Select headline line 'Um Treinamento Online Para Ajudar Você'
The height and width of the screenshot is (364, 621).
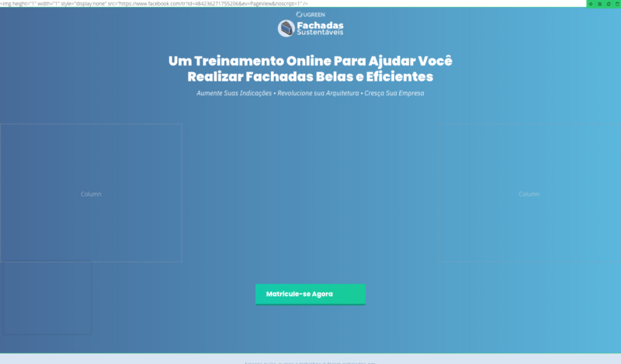pos(310,61)
